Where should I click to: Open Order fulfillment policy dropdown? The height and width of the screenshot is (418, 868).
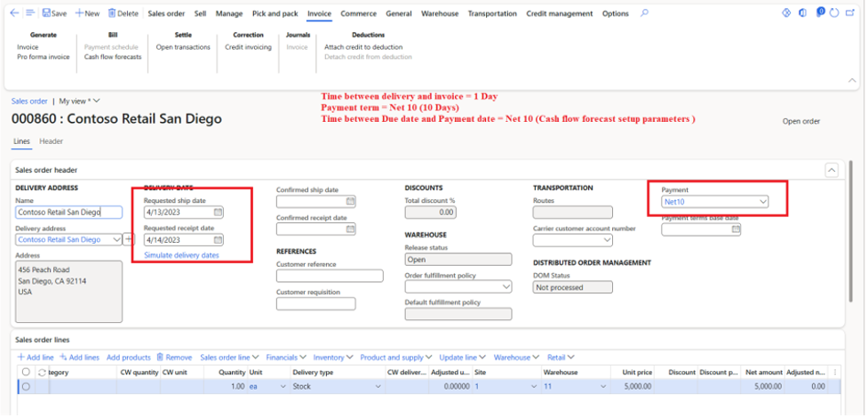coord(506,286)
